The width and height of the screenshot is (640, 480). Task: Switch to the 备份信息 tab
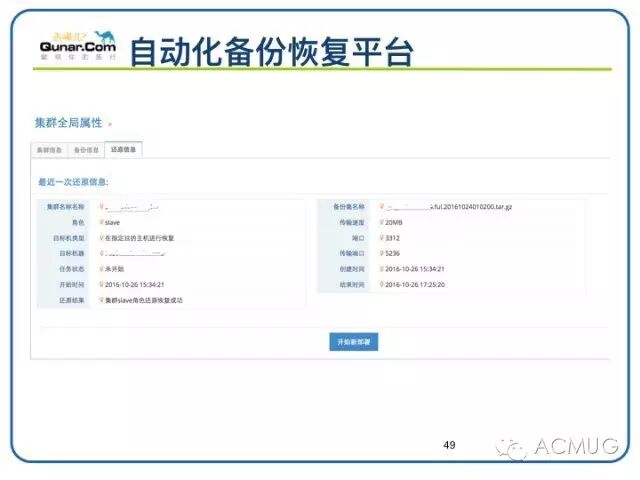click(86, 150)
